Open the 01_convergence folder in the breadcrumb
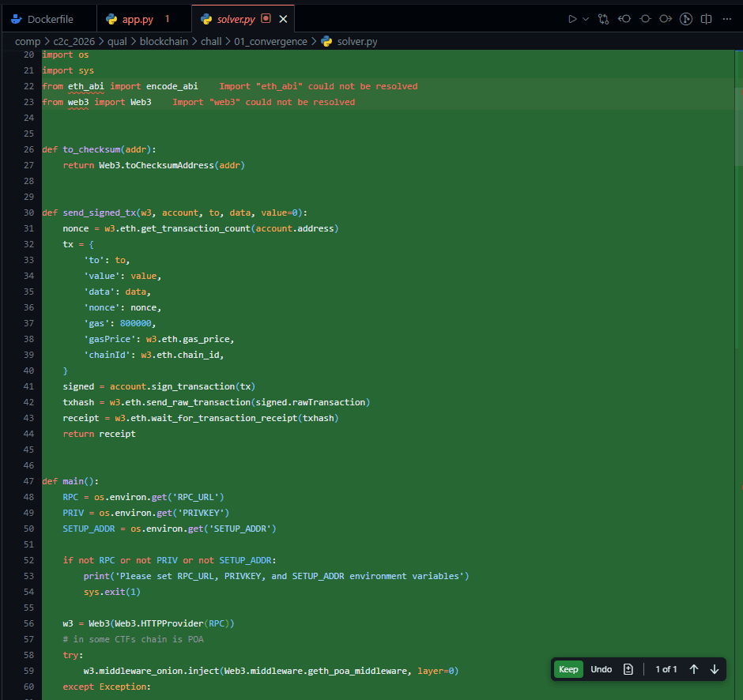 pos(271,41)
